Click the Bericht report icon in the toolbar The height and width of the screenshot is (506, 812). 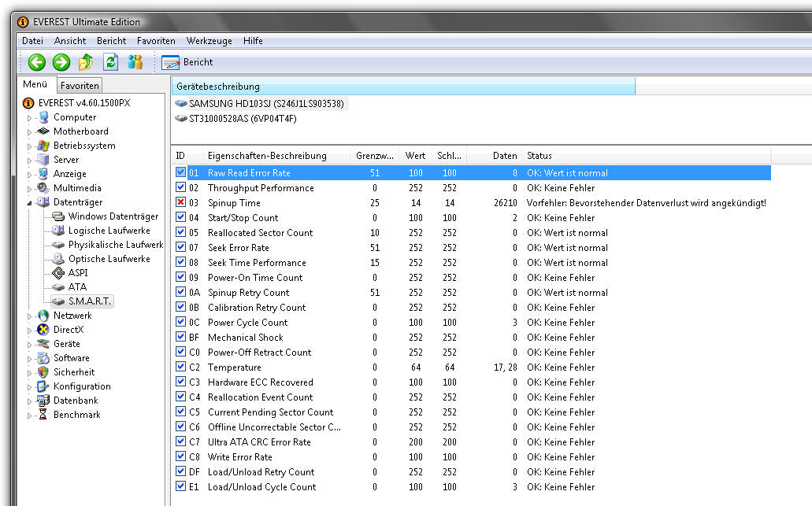(170, 63)
